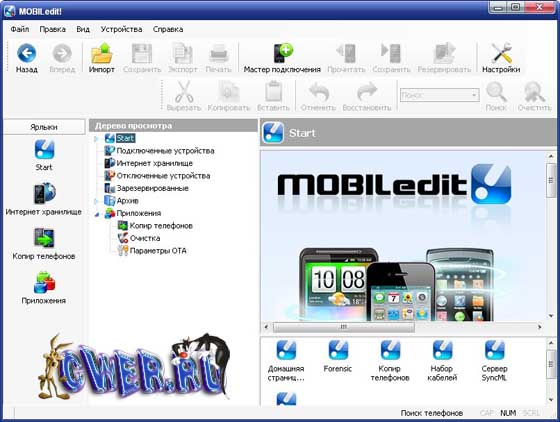560x422 pixels.
Task: Select Параметры OTA tree item
Action: [158, 251]
